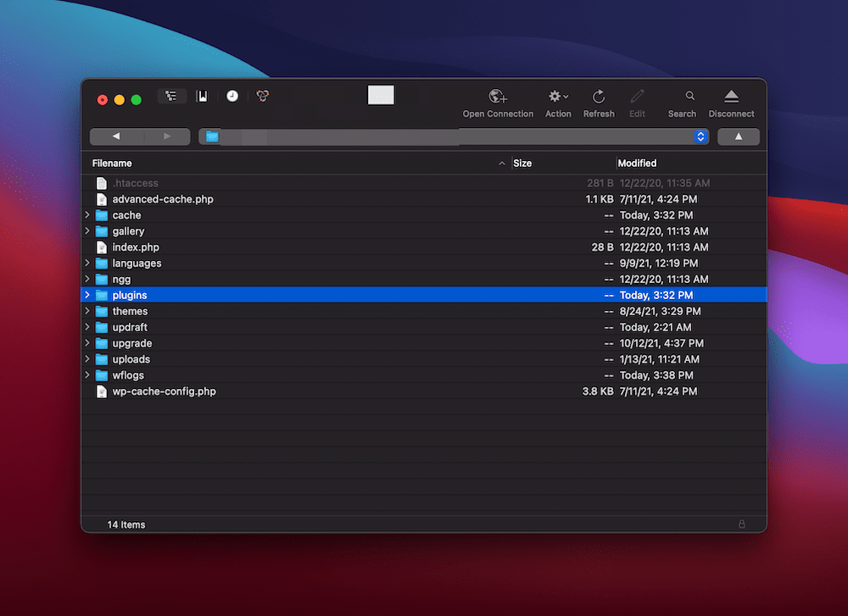Viewport: 848px width, 616px height.
Task: Expand the uploads folder
Action: pyautogui.click(x=87, y=359)
